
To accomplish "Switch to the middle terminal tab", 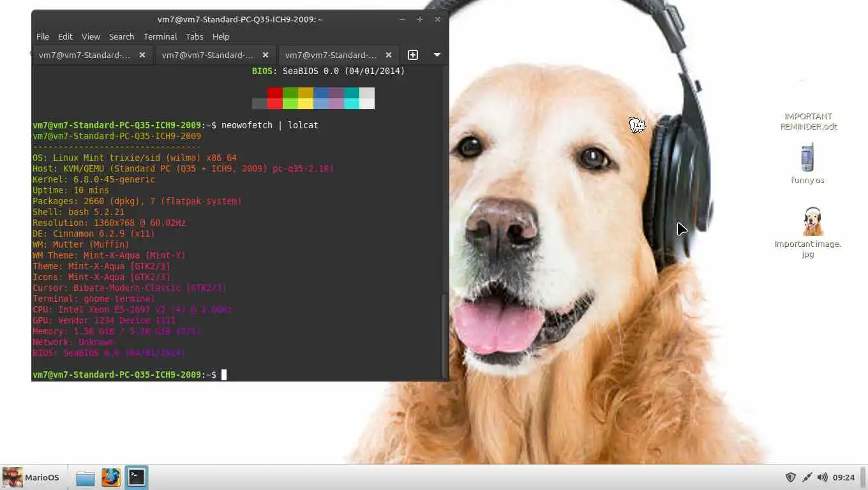I will pyautogui.click(x=216, y=55).
